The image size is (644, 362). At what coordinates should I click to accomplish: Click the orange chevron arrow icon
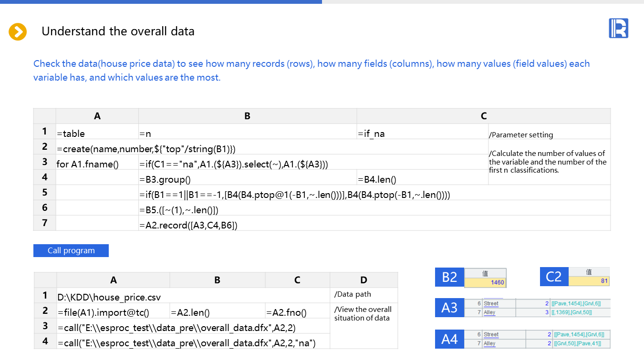click(x=18, y=32)
